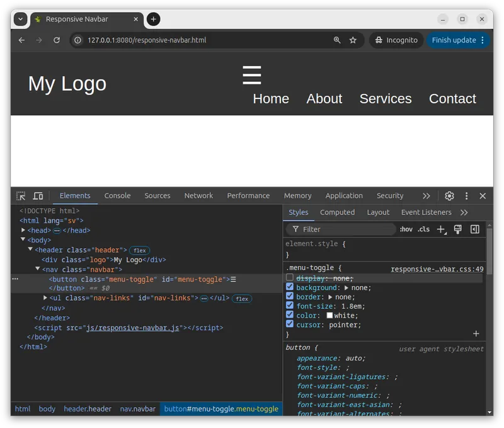This screenshot has height=428, width=504.
Task: Toggle the device toolbar icon
Action: [x=38, y=196]
